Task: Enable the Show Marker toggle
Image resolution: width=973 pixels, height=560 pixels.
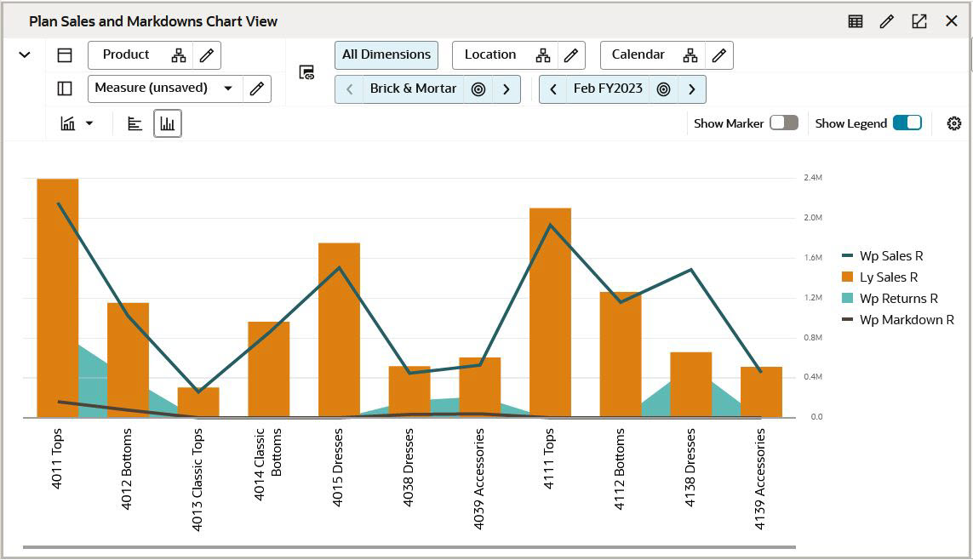Action: [x=784, y=123]
